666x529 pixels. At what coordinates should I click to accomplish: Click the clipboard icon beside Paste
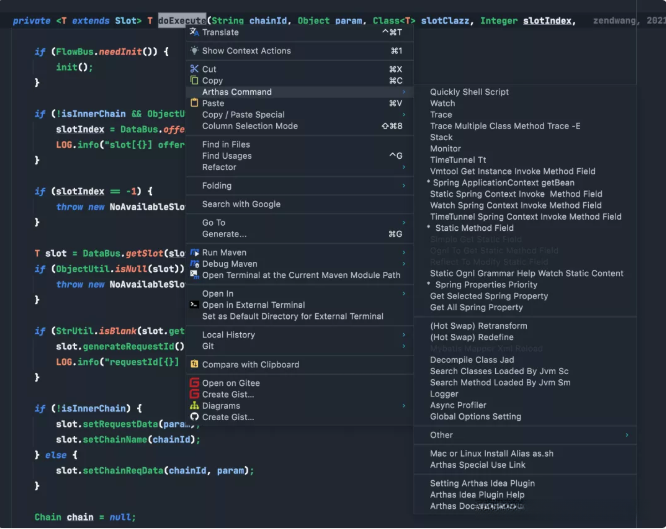coord(194,103)
